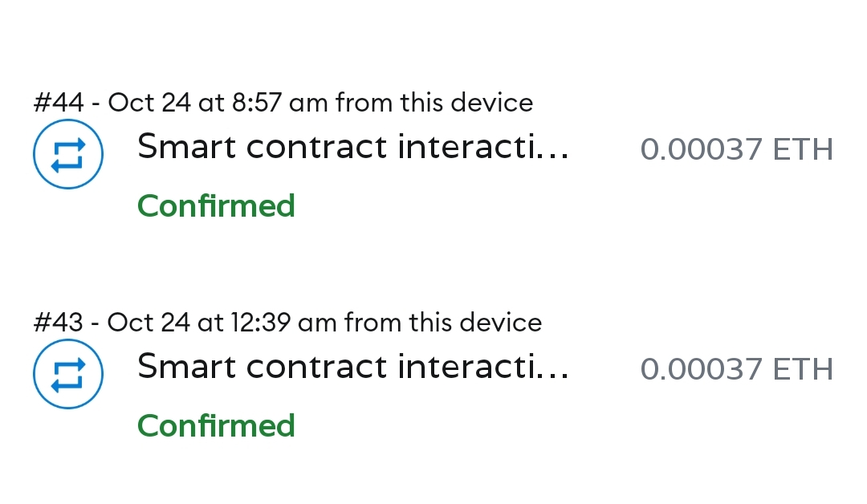The width and height of the screenshot is (867, 504).
Task: Click the Confirmed status under transaction #44
Action: click(x=216, y=206)
